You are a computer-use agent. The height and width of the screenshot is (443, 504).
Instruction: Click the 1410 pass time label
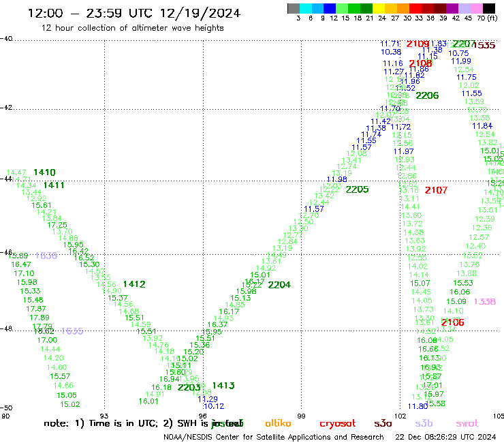pyautogui.click(x=45, y=172)
